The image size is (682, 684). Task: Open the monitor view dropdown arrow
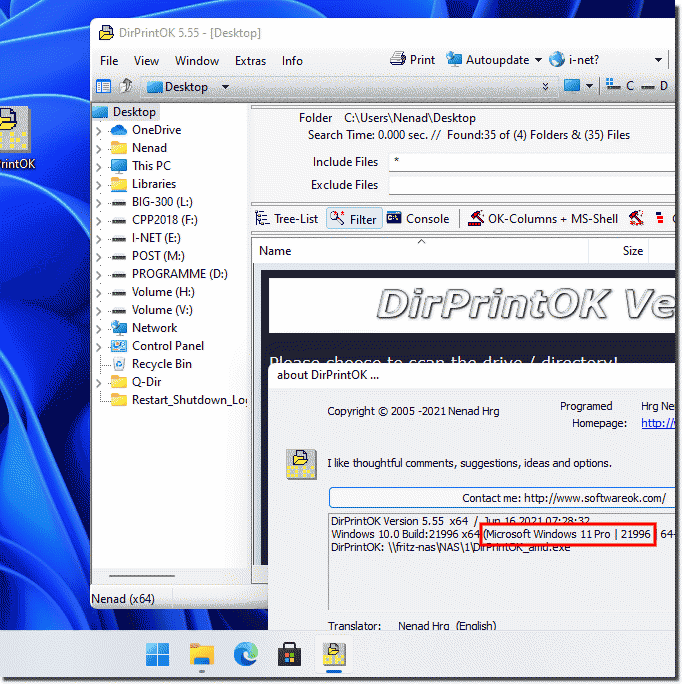point(589,86)
